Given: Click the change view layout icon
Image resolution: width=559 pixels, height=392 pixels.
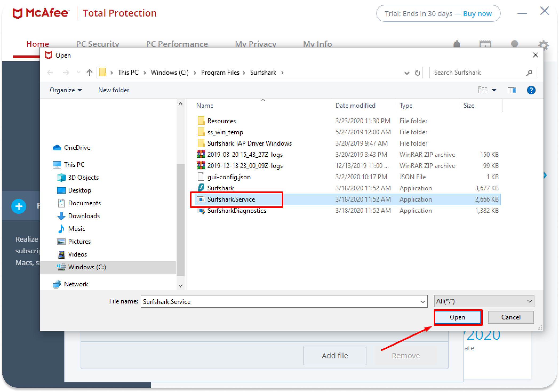Looking at the screenshot, I should click(x=483, y=90).
